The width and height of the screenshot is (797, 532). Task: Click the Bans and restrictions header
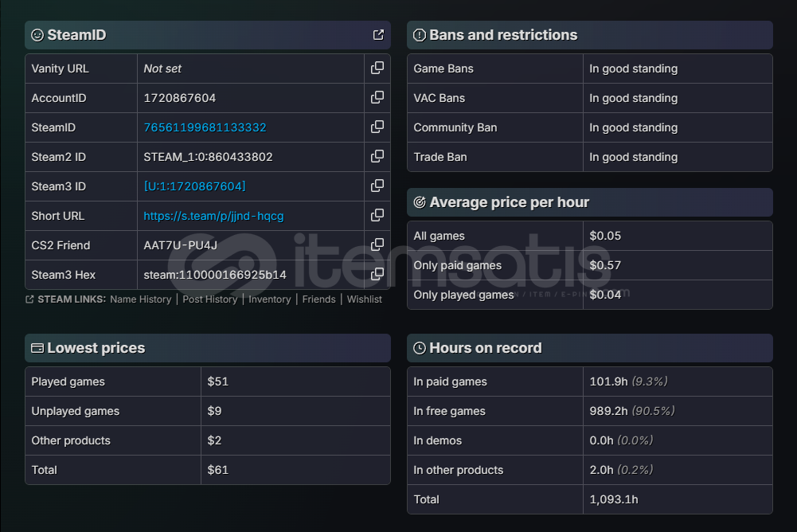click(503, 35)
